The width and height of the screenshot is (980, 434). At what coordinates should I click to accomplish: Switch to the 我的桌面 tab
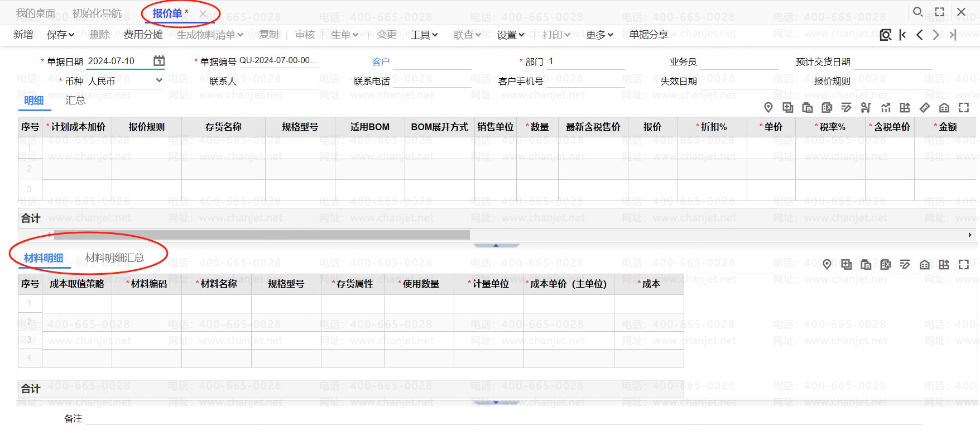click(x=36, y=13)
